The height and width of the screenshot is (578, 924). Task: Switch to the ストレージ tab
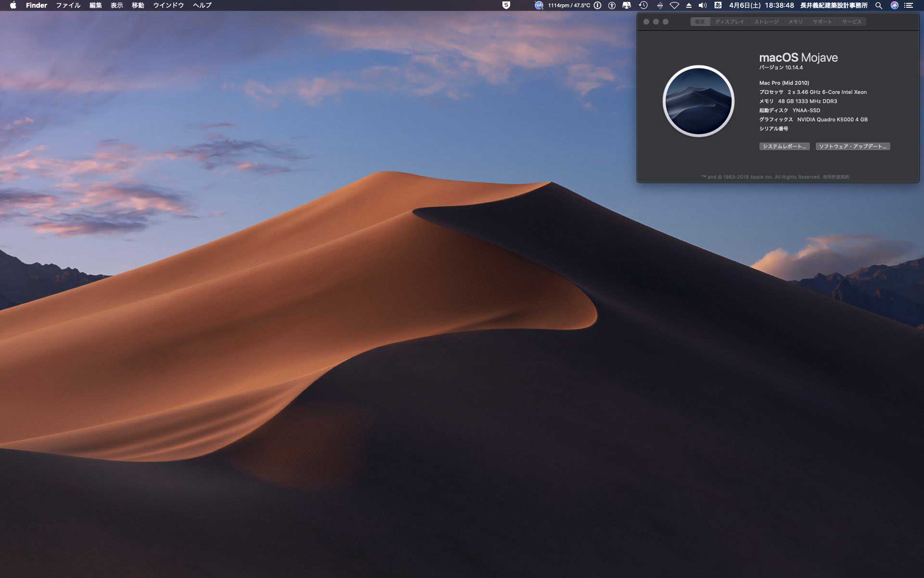(766, 22)
